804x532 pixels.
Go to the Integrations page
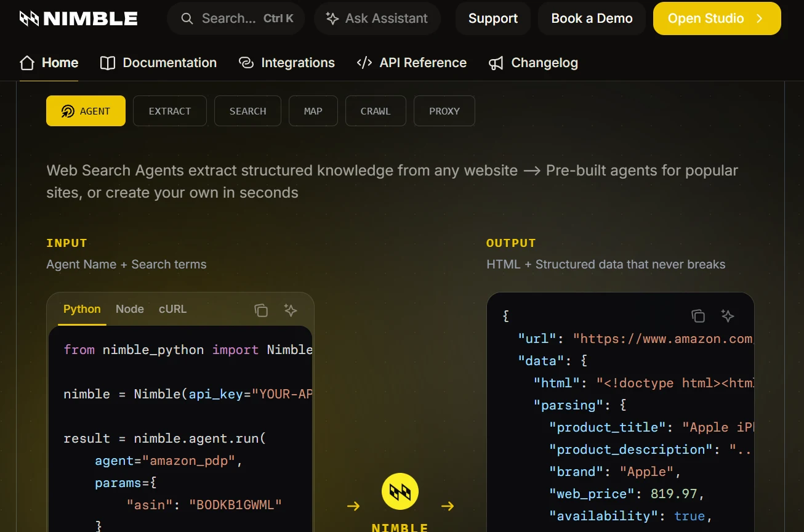(286, 63)
